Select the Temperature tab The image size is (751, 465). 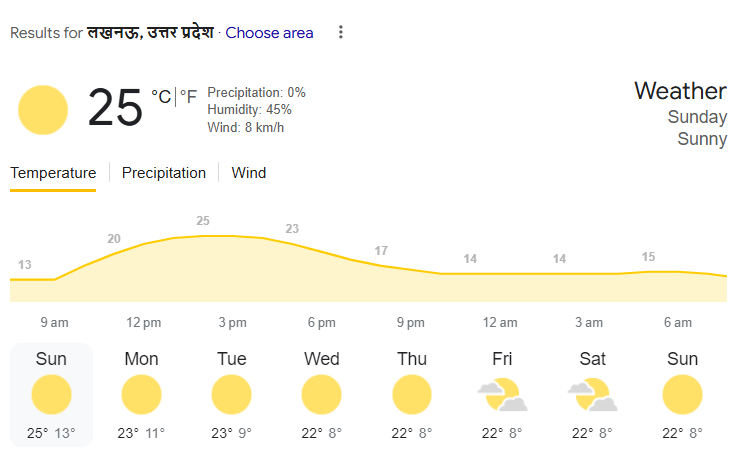pyautogui.click(x=53, y=173)
